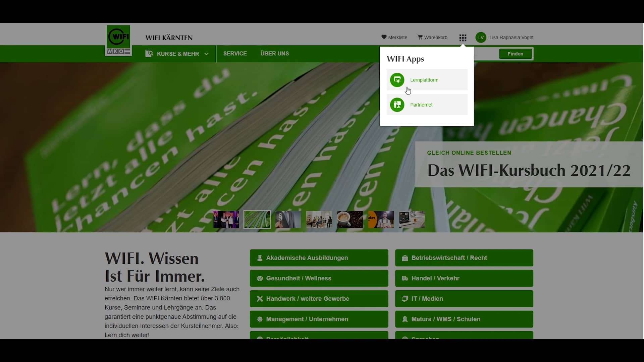Image resolution: width=644 pixels, height=362 pixels.
Task: Click the WIFI Apps popup heading
Action: [405, 59]
